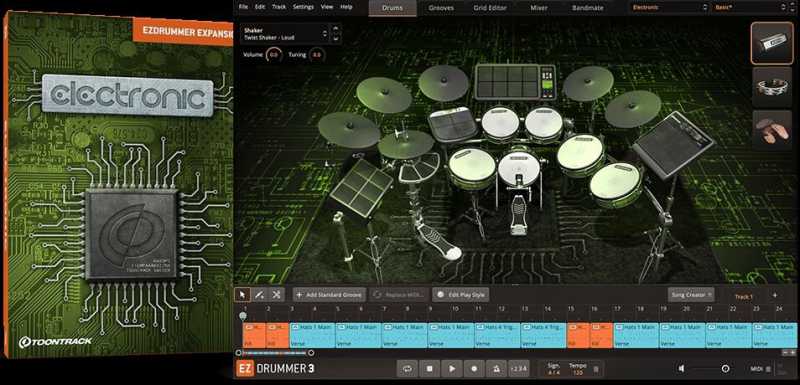Step to next instrument with down arrow
The image size is (800, 385).
click(x=335, y=39)
